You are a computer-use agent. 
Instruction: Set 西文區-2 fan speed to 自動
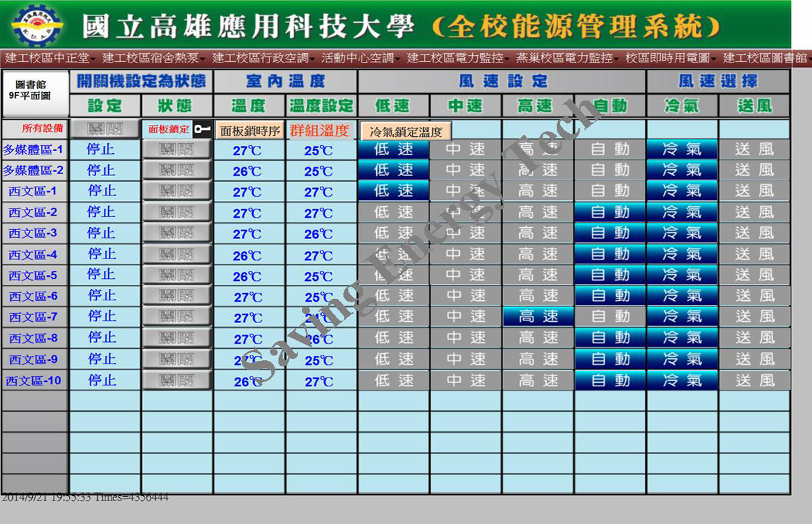pyautogui.click(x=610, y=212)
